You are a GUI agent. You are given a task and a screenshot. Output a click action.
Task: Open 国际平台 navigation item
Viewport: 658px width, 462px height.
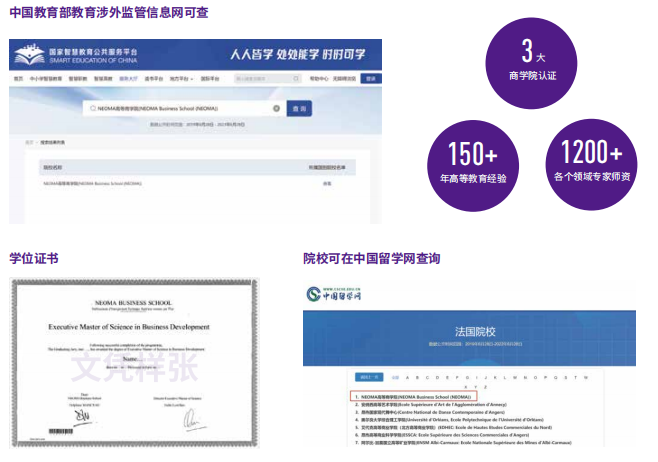point(210,78)
